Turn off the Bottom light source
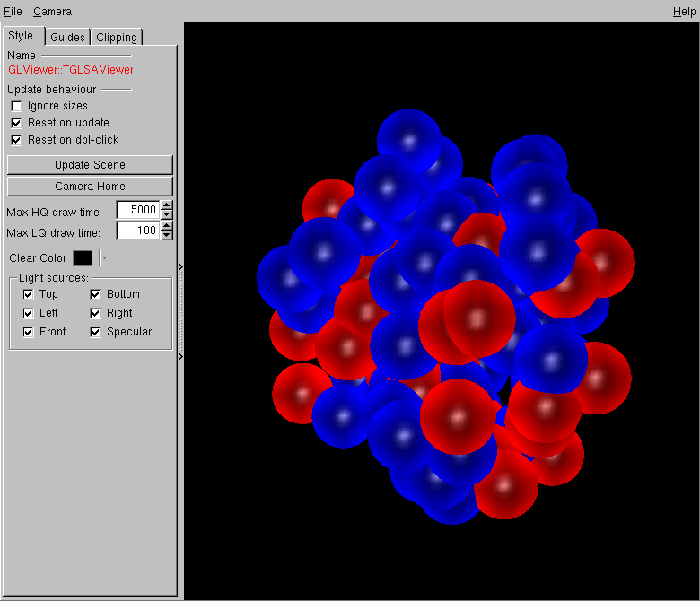Image resolution: width=700 pixels, height=601 pixels. click(95, 294)
